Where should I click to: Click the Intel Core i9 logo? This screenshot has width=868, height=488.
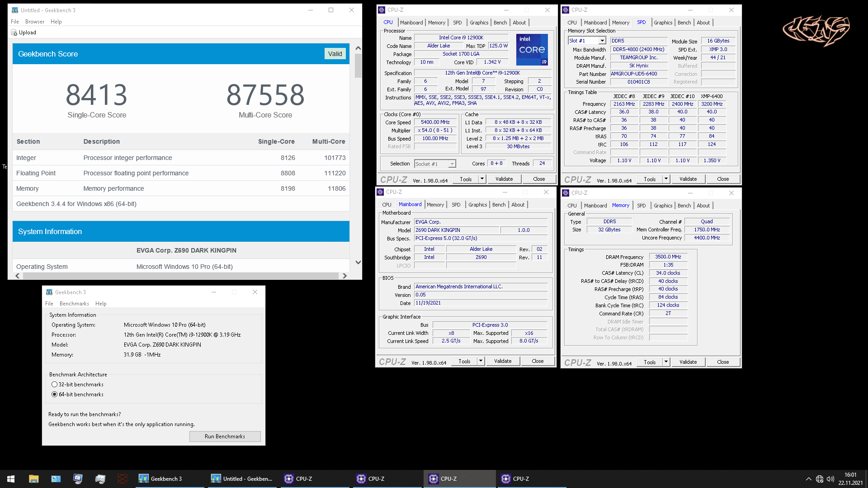pos(532,50)
